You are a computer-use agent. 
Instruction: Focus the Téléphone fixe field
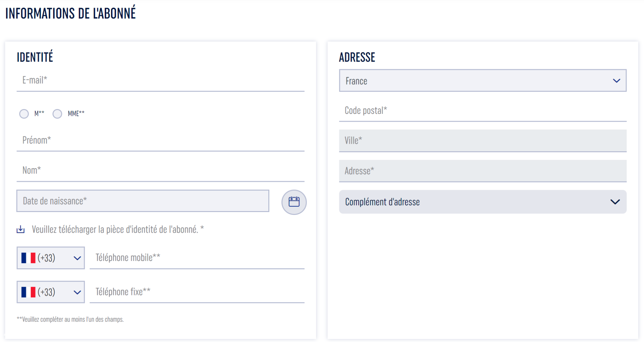(197, 292)
